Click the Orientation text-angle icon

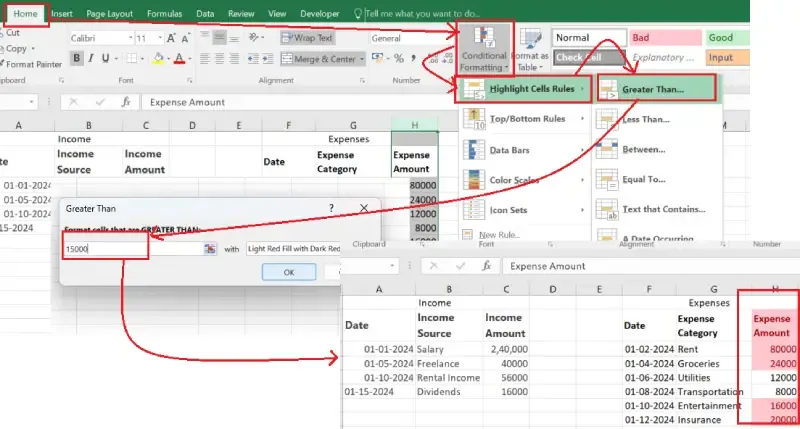tap(254, 38)
